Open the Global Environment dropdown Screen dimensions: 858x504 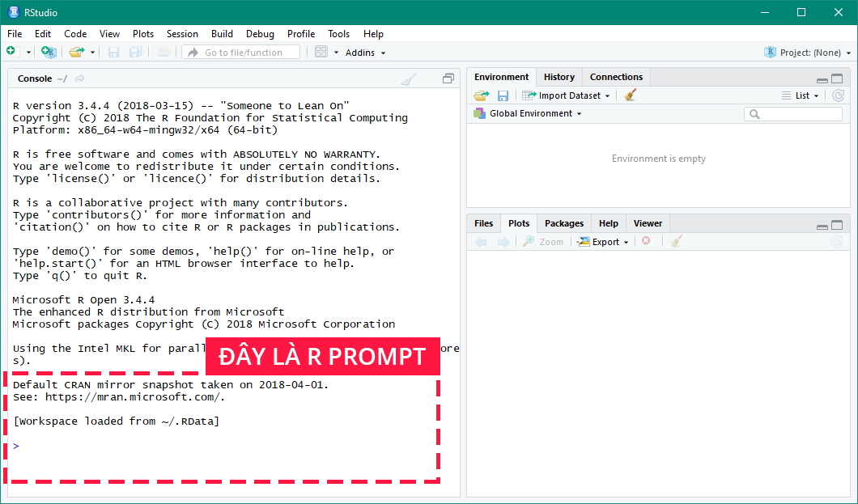coord(534,113)
